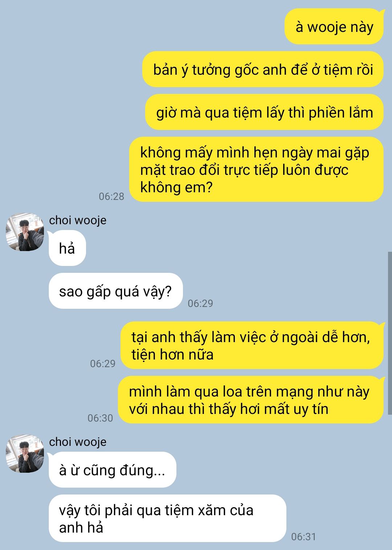392x550 pixels.
Task: Tap the 06:29 timestamp beside 'sao gấp quá vậy?'
Action: point(200,303)
